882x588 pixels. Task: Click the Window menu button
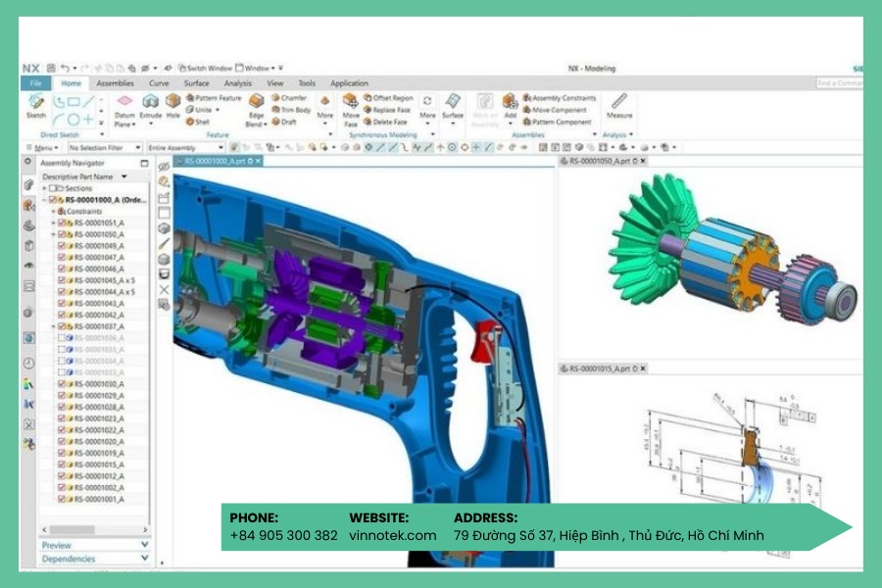click(256, 68)
